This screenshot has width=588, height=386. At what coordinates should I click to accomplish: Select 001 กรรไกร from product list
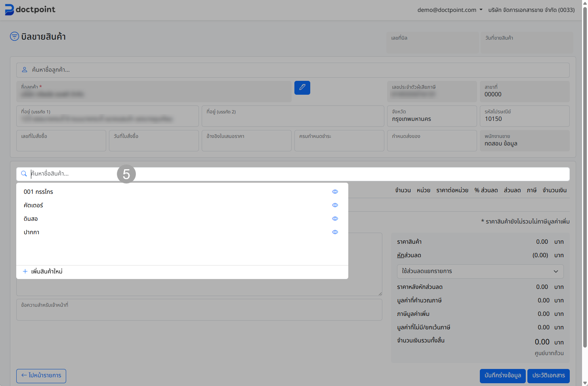click(38, 192)
